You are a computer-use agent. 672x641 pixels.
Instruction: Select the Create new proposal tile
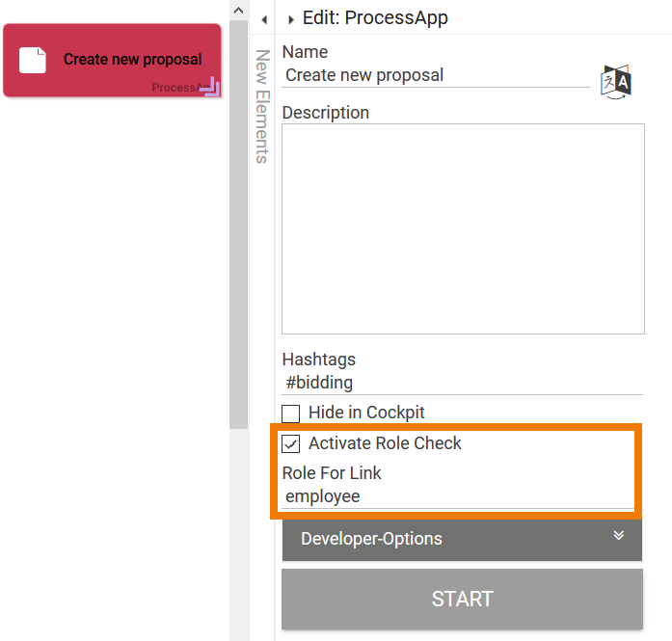[112, 60]
